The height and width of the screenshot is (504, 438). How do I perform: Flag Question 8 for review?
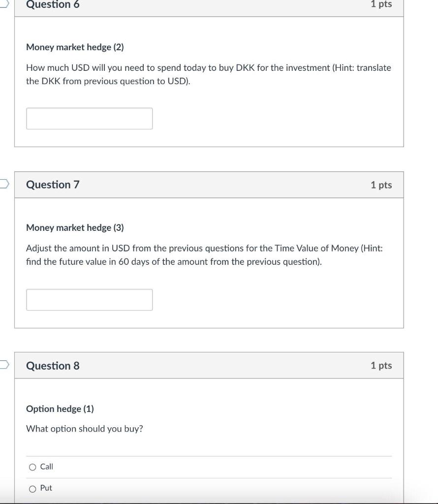click(x=4, y=365)
